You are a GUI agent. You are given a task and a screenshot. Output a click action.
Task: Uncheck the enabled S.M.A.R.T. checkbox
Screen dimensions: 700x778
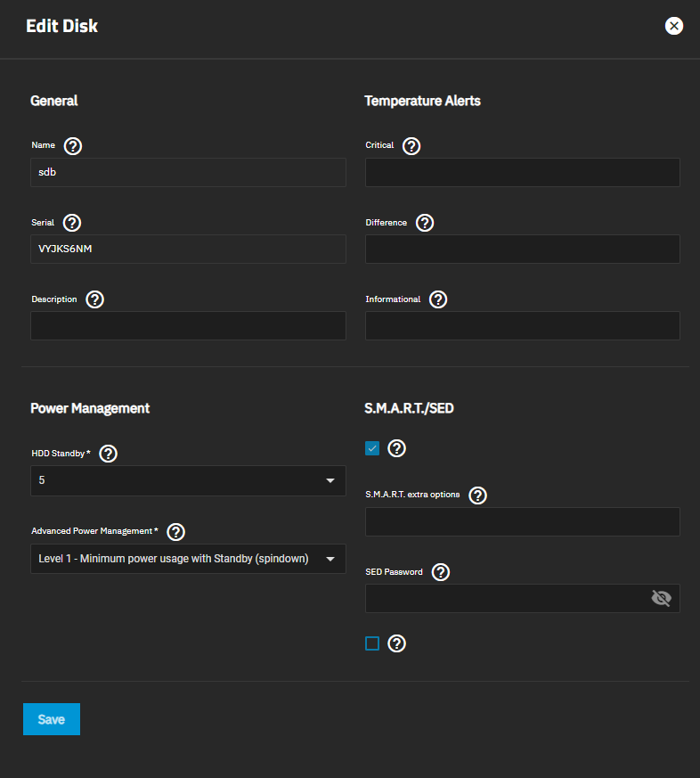[x=372, y=448]
